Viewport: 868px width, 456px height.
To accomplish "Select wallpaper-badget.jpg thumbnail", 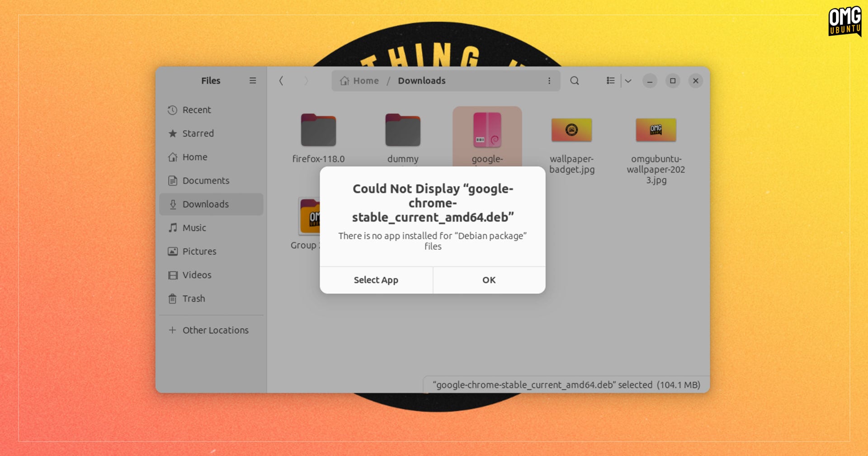I will pyautogui.click(x=572, y=130).
